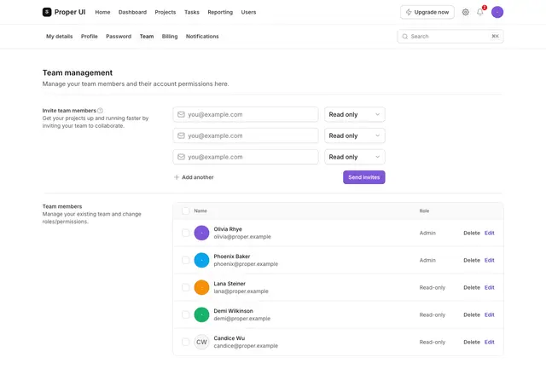The height and width of the screenshot is (392, 546).
Task: Check the box for Candice Wu
Action: coord(186,342)
